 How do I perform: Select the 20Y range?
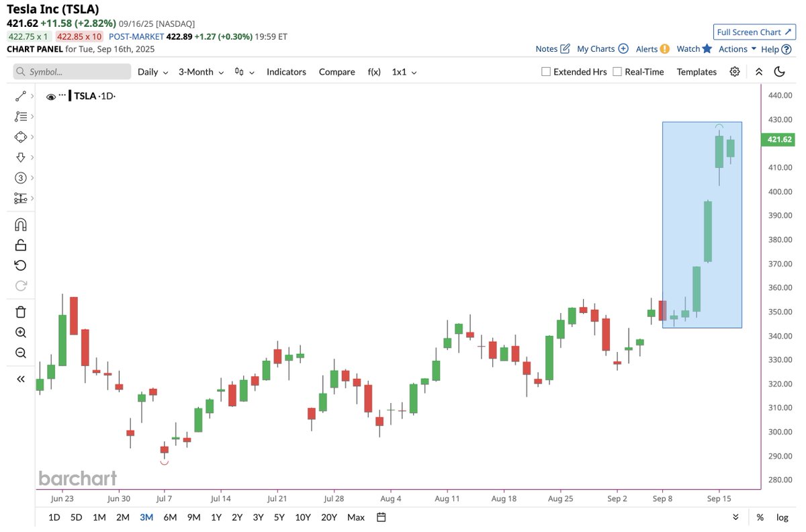click(x=329, y=517)
